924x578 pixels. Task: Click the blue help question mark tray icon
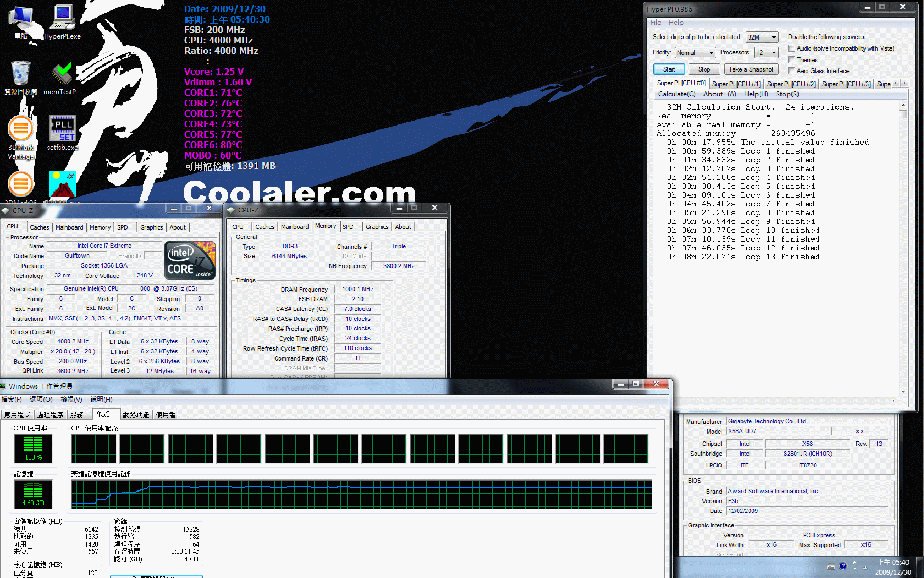point(843,566)
